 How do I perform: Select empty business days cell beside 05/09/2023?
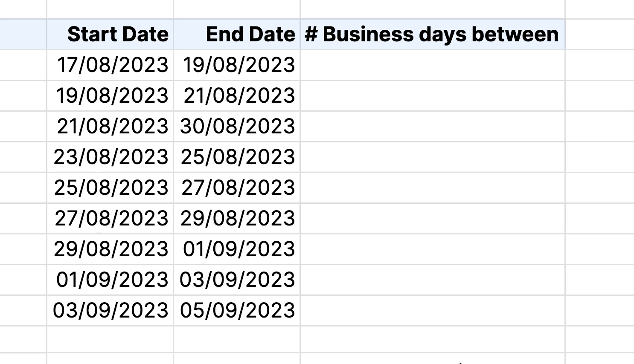pos(433,311)
